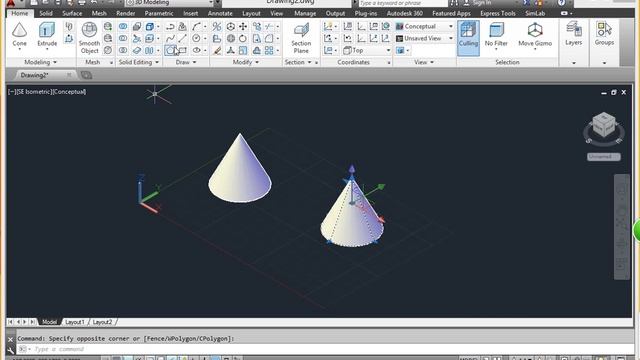Click the Unnamed UCS menu below ViewCube

(x=604, y=157)
